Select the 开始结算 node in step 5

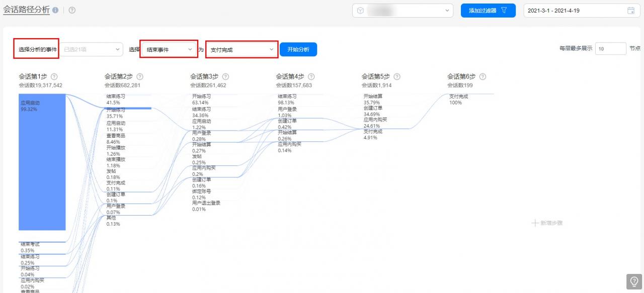pos(372,98)
